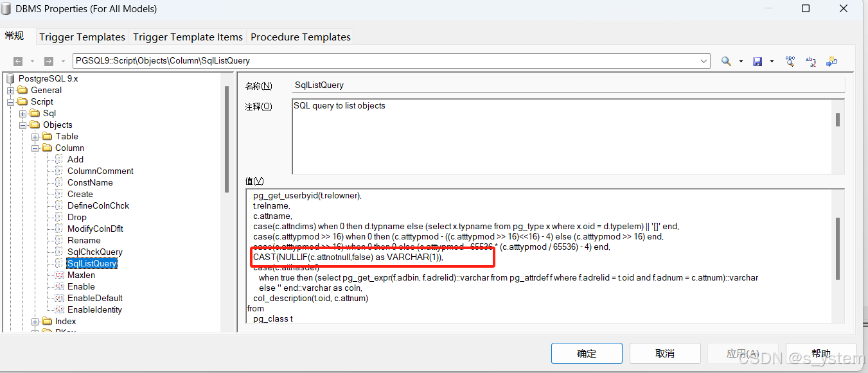Click the 'c.attname,' line in value editor
Screen dimensions: 868x373
click(272, 216)
